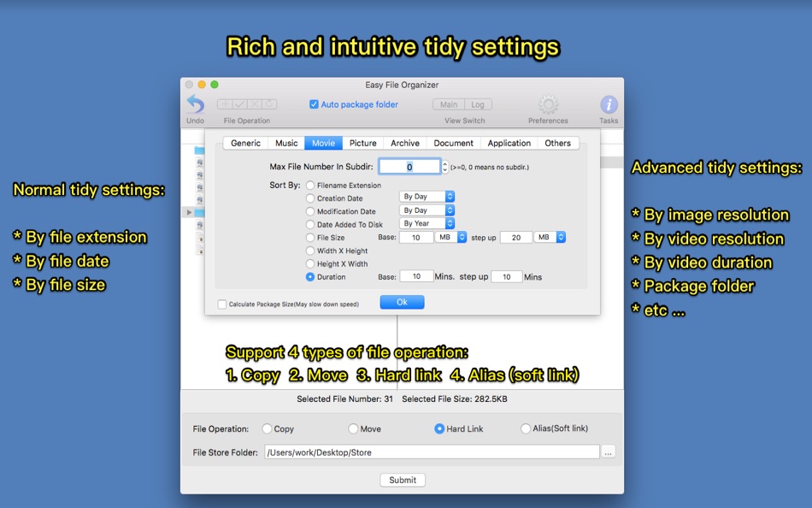Click the refresh File Operation button

(270, 104)
